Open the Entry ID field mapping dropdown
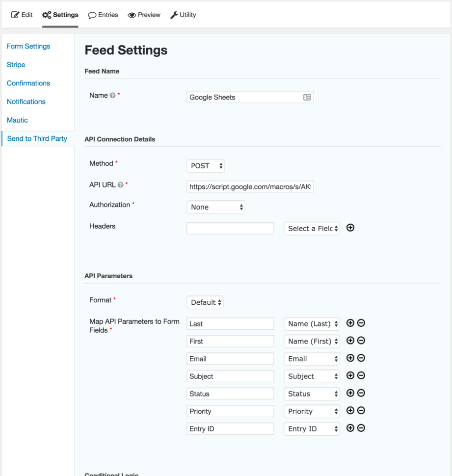Viewport: 452px width, 476px height. pos(312,429)
